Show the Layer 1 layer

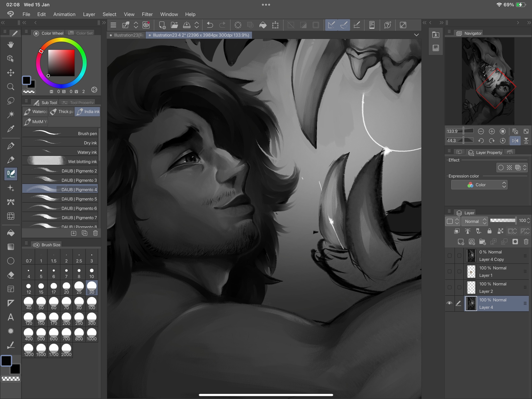click(x=450, y=272)
